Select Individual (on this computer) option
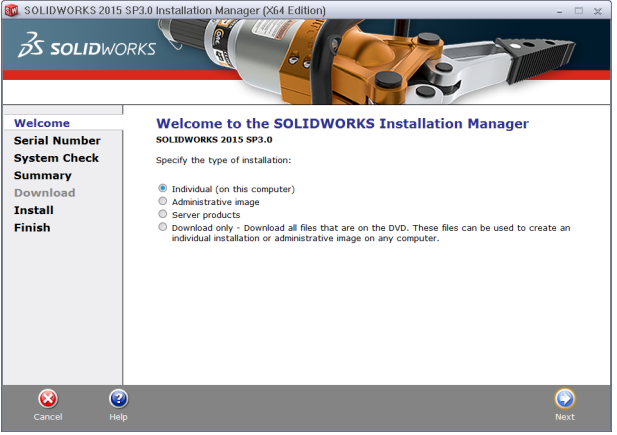The width and height of the screenshot is (617, 435). pyautogui.click(x=163, y=189)
